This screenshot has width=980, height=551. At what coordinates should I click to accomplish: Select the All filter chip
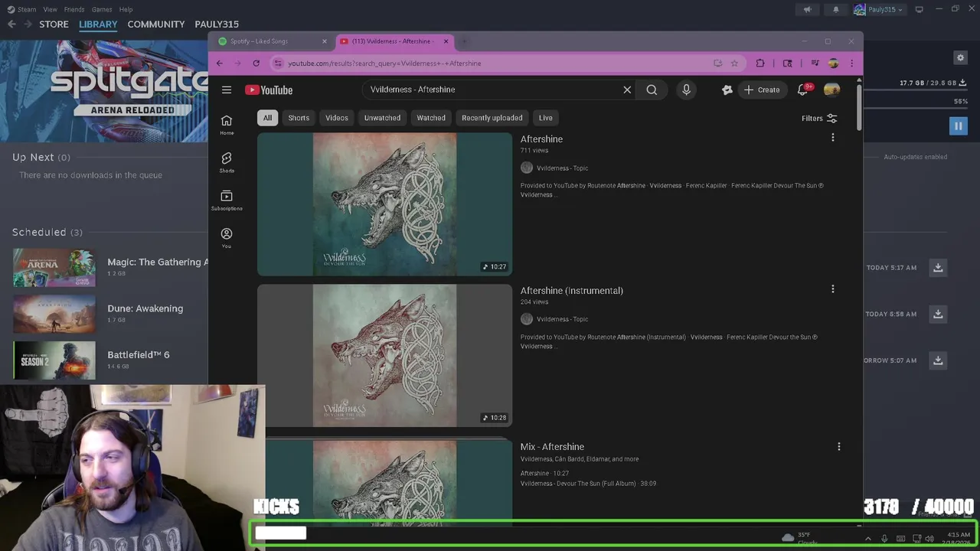point(267,118)
